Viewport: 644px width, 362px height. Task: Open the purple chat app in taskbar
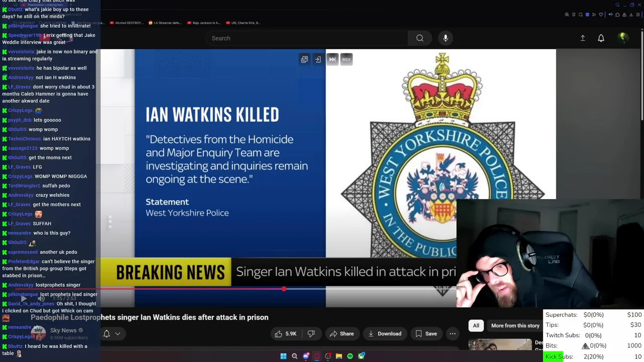tap(305, 356)
